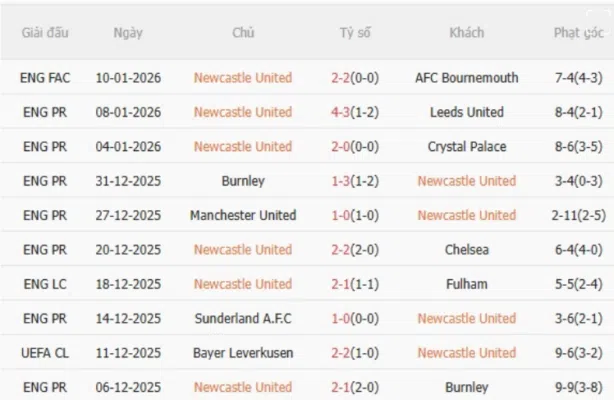This screenshot has height=400, width=614.
Task: Open the 2-0(0-0) score versus Crystal Palace
Action: pos(355,146)
